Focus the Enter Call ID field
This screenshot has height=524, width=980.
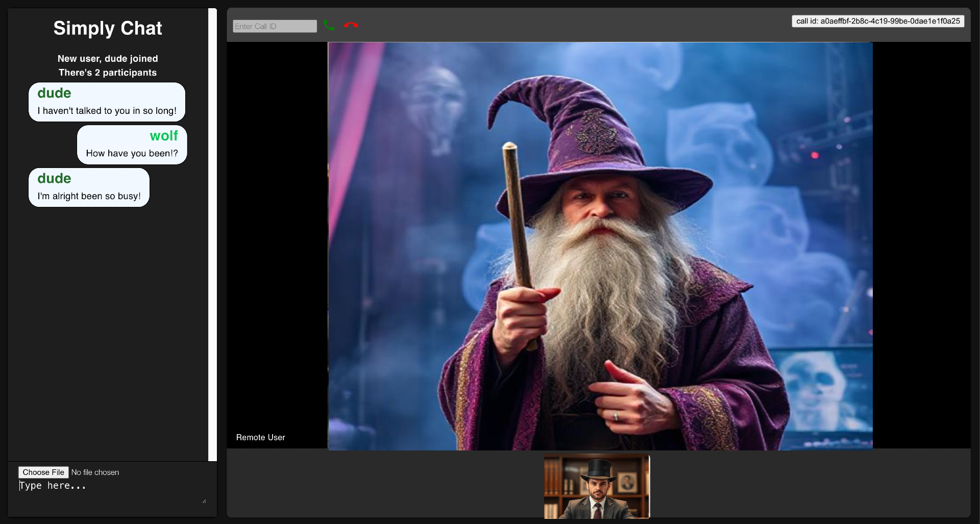(x=275, y=26)
